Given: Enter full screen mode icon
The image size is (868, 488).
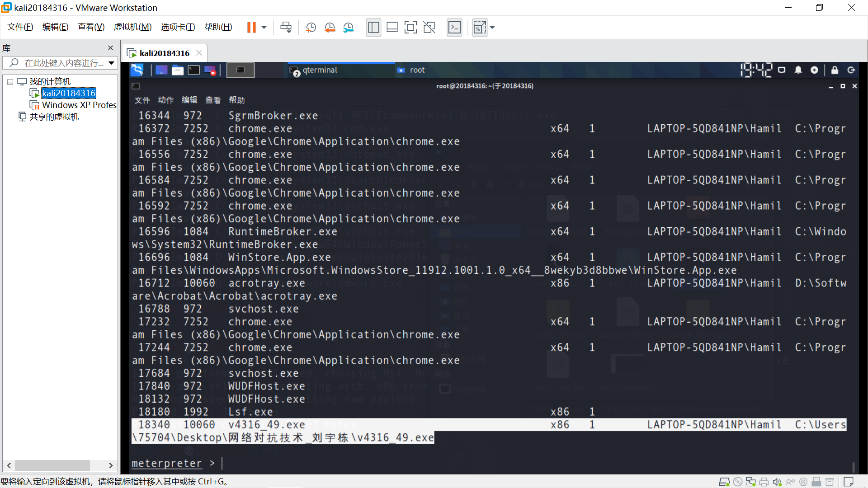Looking at the screenshot, I should [x=410, y=28].
